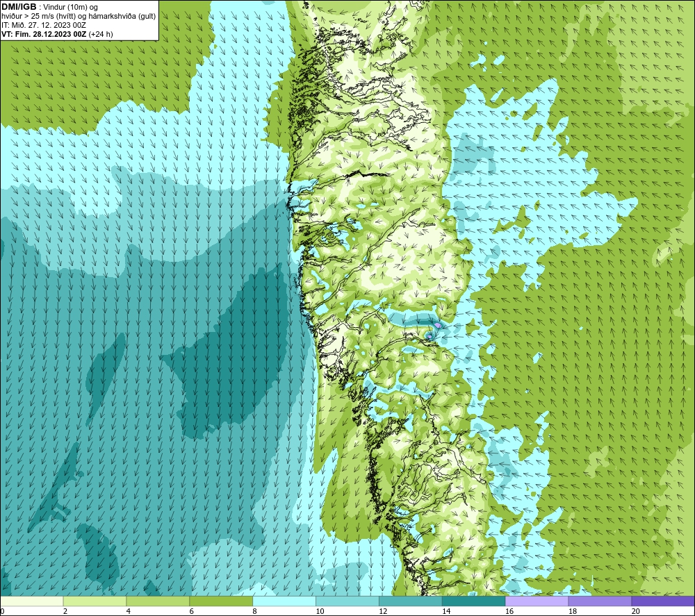
Task: Click the 'hviður > 25 m/s (hvítt)' description line
Action: point(40,17)
